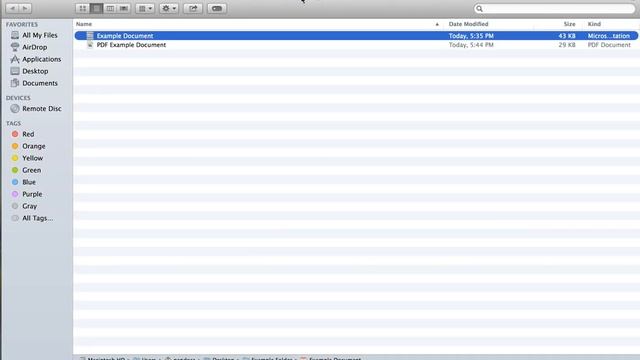Switch to column view
640x360 pixels.
coord(110,8)
